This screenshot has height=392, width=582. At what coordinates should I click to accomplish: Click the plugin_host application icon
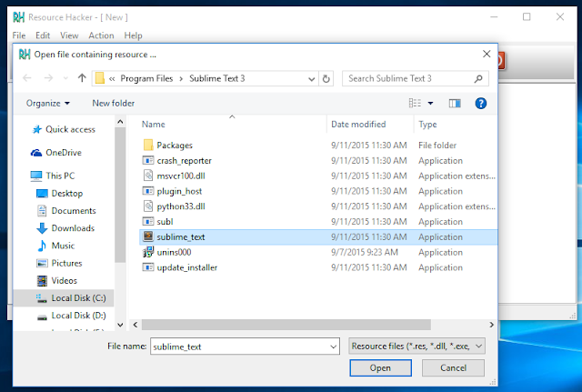pyautogui.click(x=148, y=191)
